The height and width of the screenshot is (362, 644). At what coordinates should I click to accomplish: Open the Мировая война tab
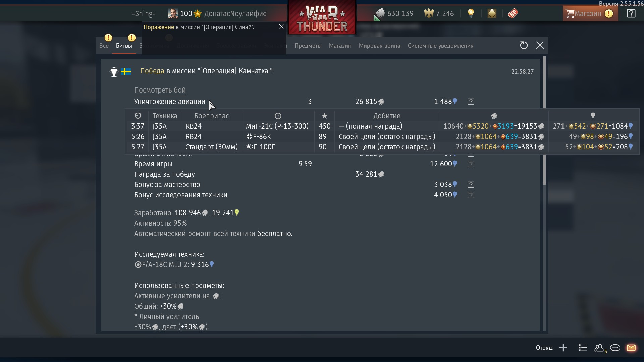coord(379,46)
